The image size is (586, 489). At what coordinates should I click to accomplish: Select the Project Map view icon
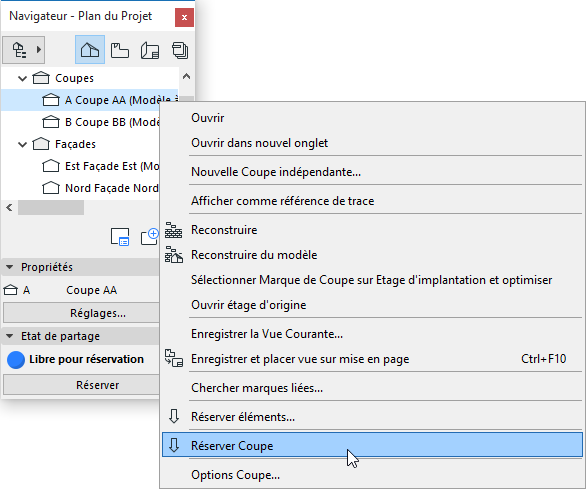(90, 50)
